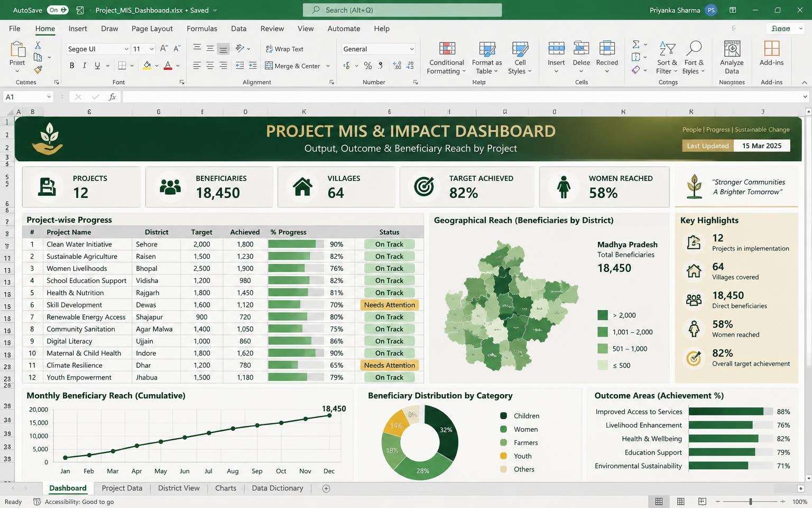The height and width of the screenshot is (508, 812).
Task: Toggle Wrap Text
Action: coord(284,49)
